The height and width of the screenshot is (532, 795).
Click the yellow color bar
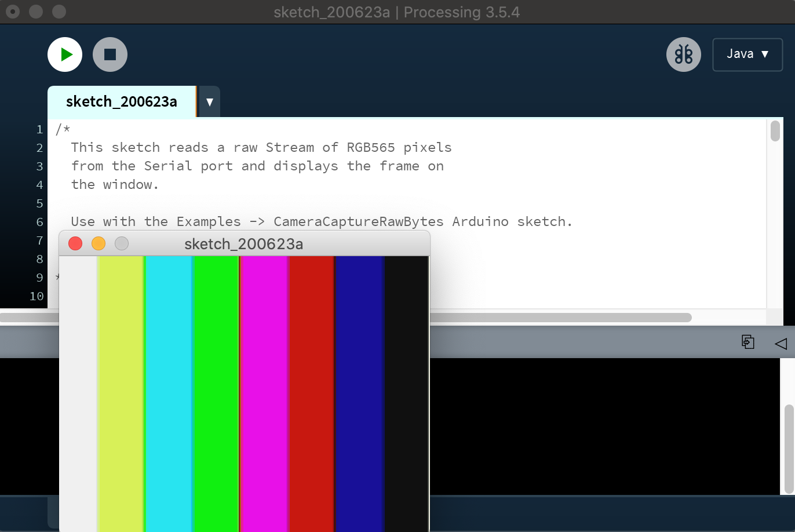click(x=121, y=394)
